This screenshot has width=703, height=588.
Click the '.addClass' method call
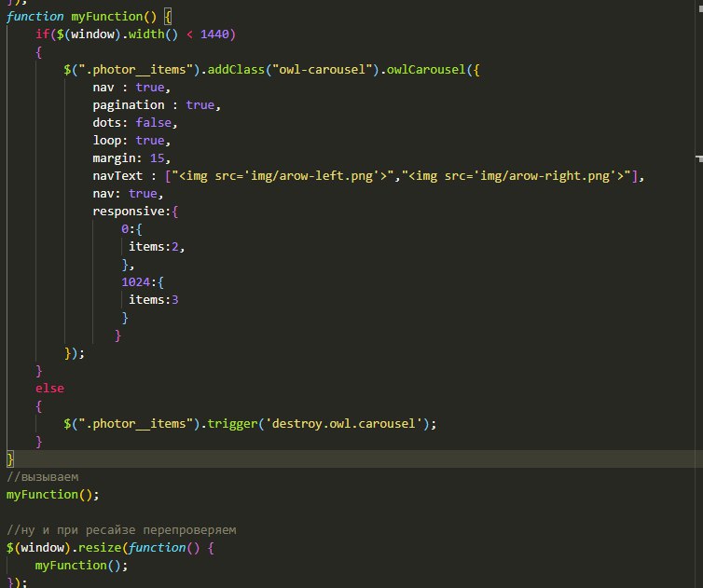(232, 70)
